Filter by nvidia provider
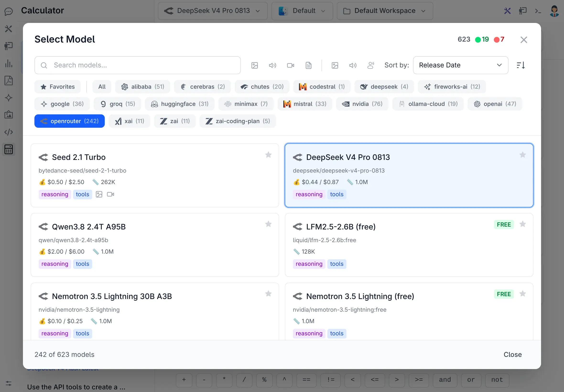The height and width of the screenshot is (392, 564). [x=362, y=104]
